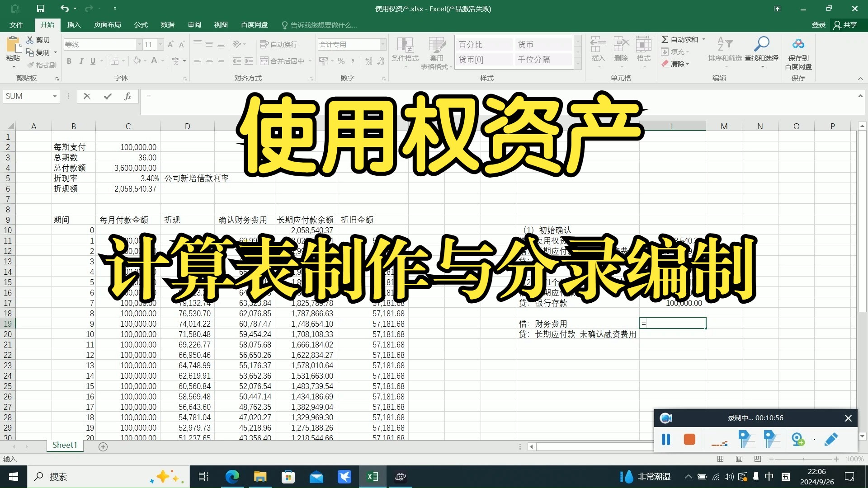The height and width of the screenshot is (488, 868).
Task: Click the Save icon in quick access toolbar
Action: [x=41, y=9]
